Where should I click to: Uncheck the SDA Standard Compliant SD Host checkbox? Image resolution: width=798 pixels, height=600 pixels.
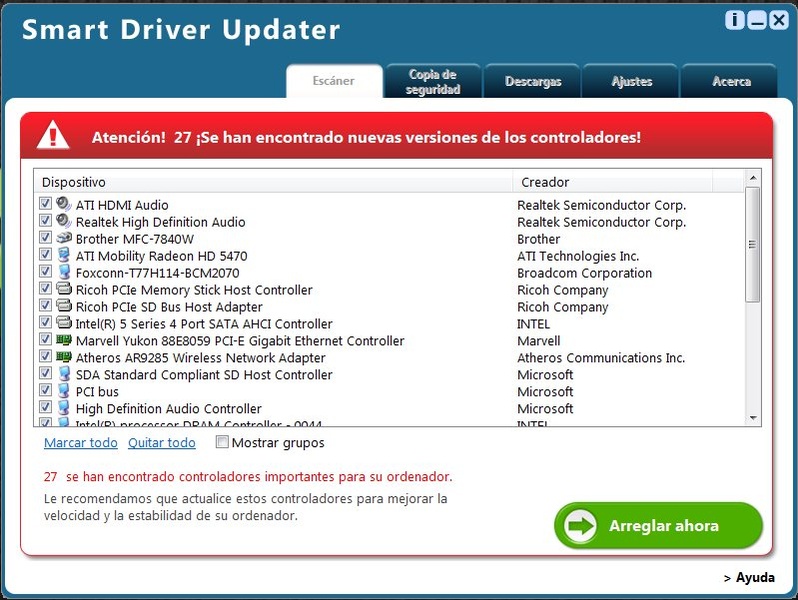click(x=45, y=373)
